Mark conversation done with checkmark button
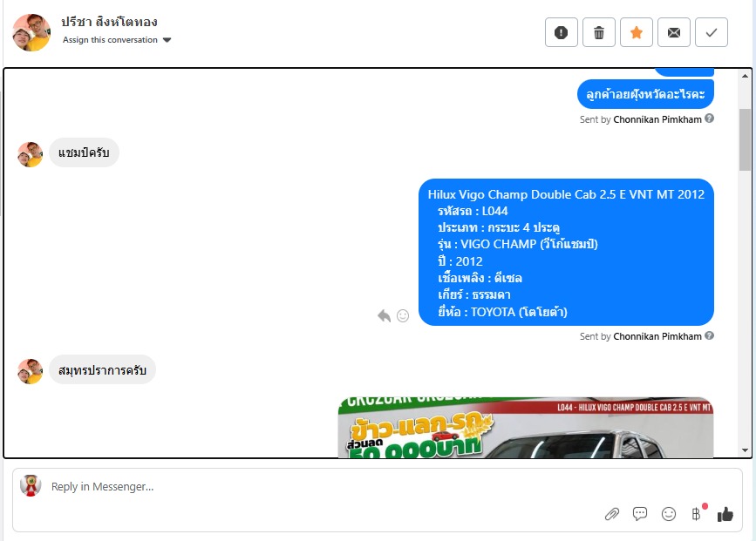The image size is (756, 541). (712, 32)
